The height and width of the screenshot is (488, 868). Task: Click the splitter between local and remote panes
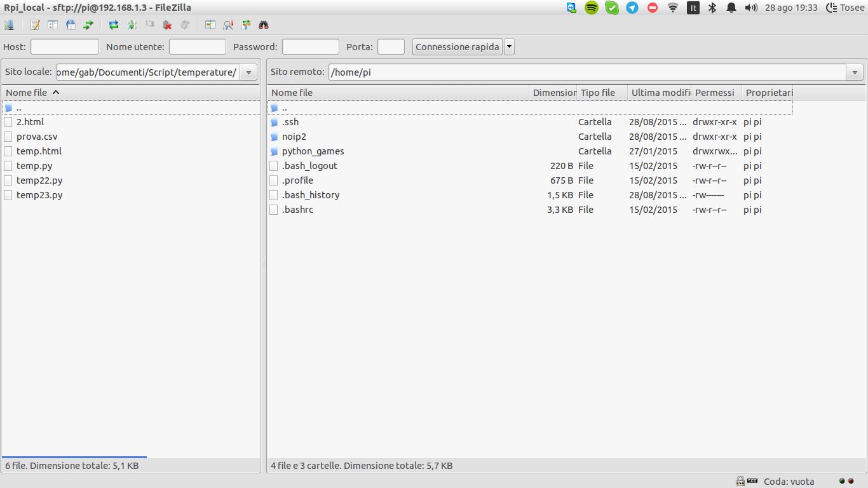(x=264, y=267)
